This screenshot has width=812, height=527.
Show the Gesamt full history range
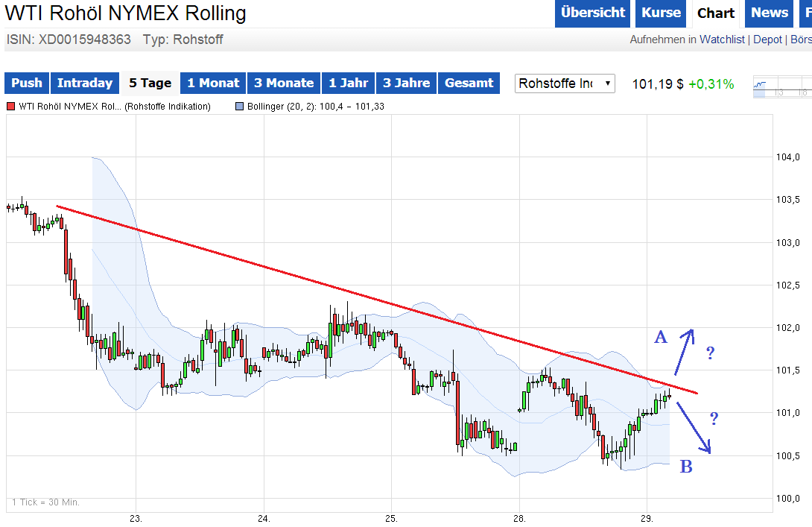pos(469,83)
